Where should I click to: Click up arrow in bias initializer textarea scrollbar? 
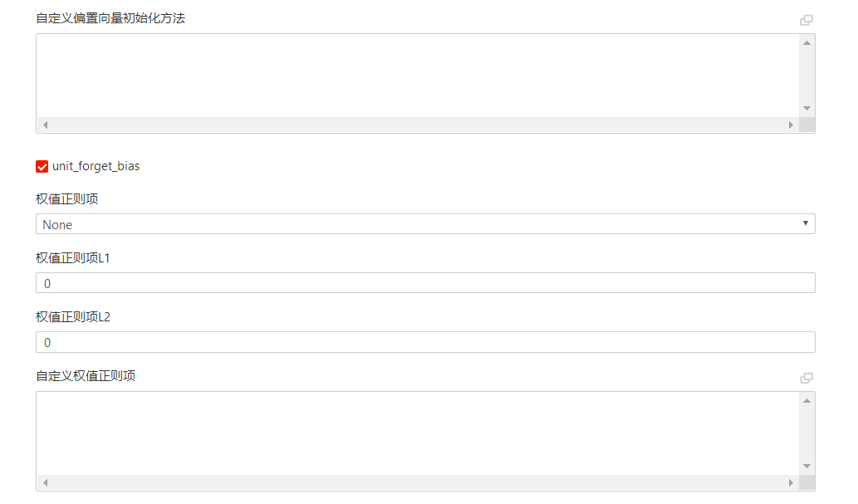807,42
